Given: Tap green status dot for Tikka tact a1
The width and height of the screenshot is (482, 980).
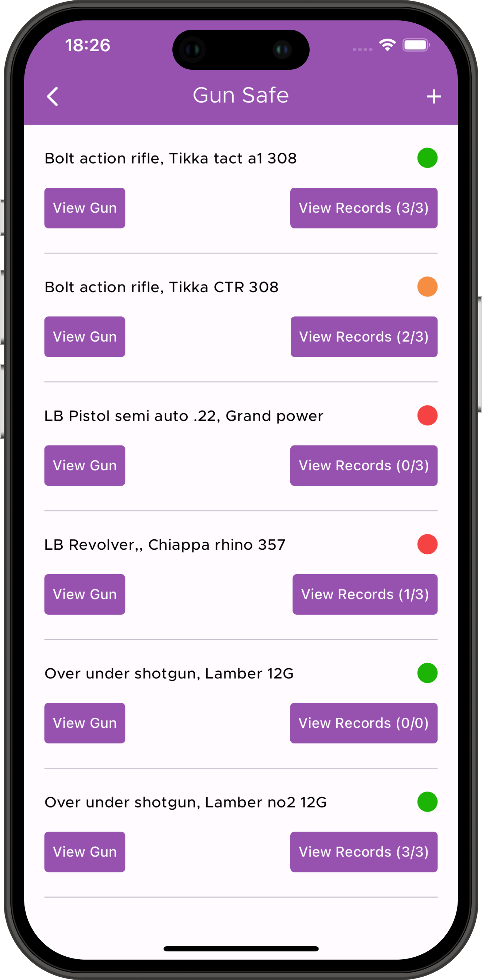Looking at the screenshot, I should [427, 158].
